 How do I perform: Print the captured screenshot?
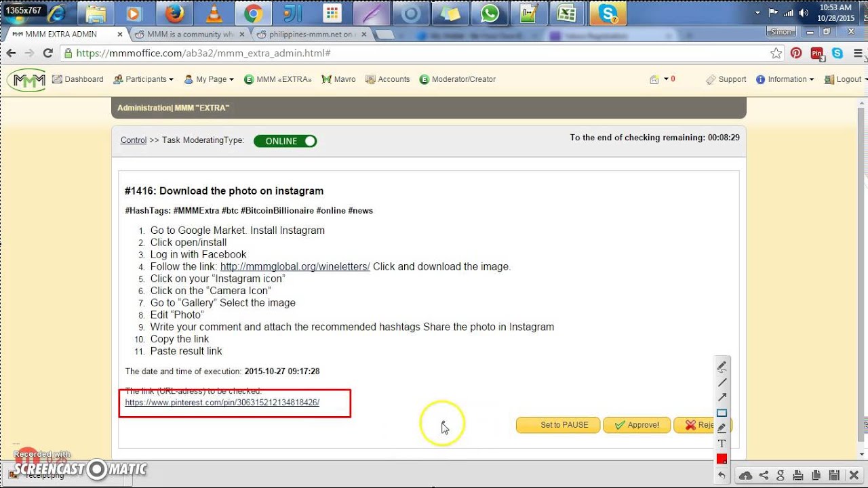click(798, 475)
